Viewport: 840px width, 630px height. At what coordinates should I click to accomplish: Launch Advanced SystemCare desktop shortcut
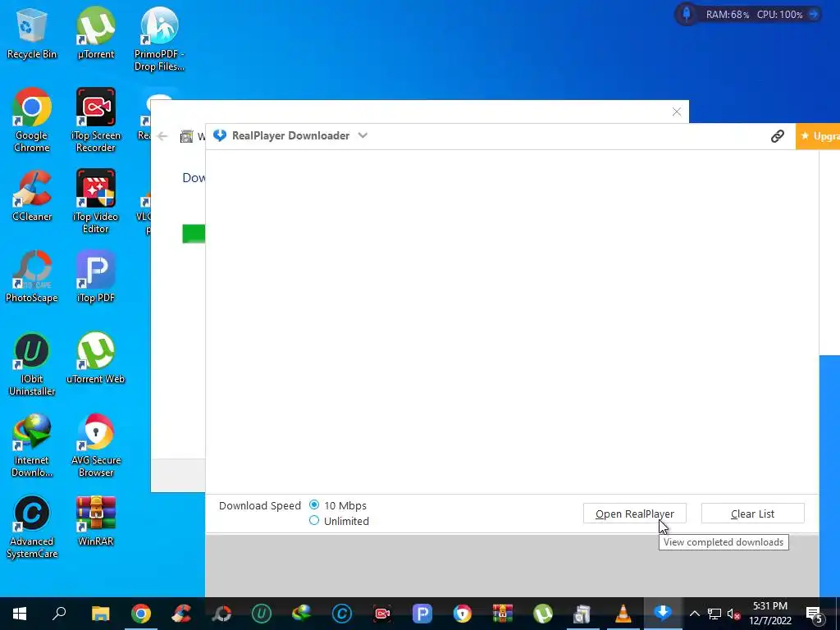32,527
